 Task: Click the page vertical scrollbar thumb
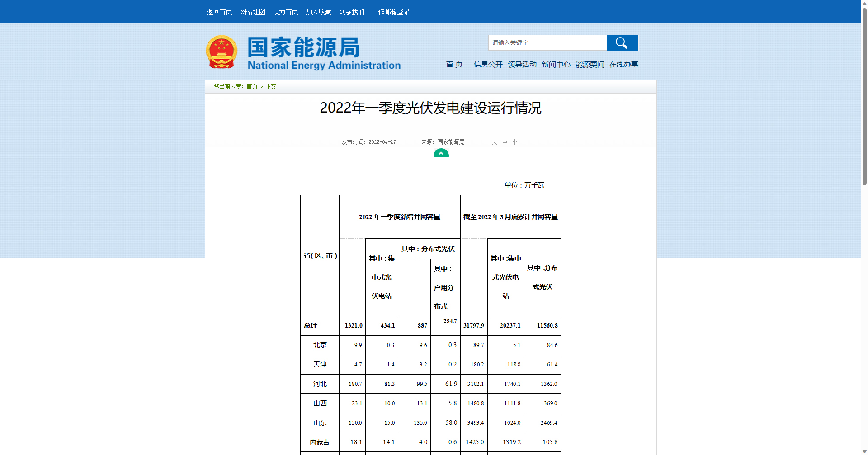coord(864,95)
